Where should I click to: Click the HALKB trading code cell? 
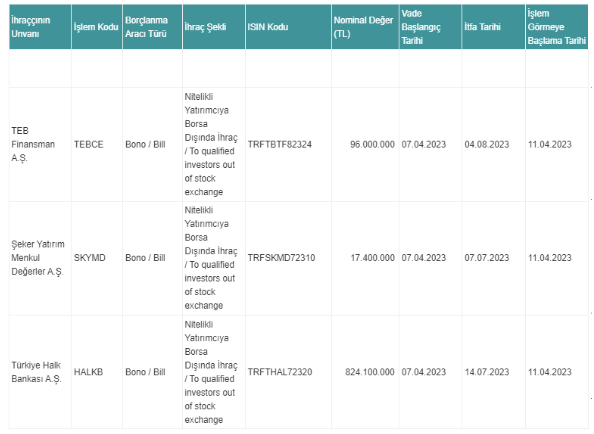97,372
